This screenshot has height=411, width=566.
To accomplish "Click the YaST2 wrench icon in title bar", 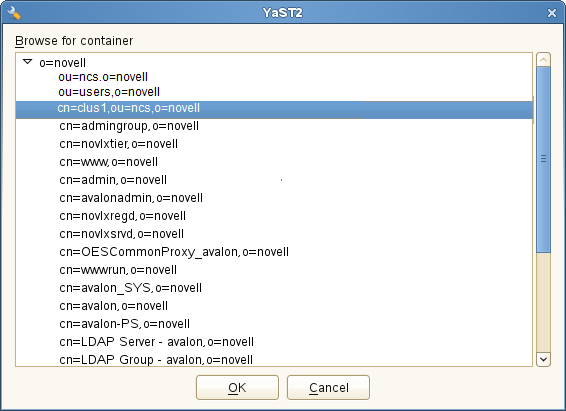I will 14,13.
